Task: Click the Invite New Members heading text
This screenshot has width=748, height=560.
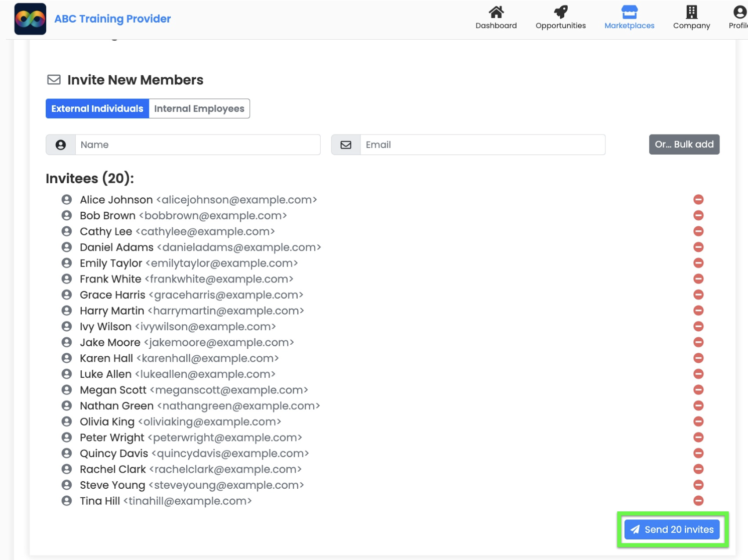Action: click(x=136, y=80)
